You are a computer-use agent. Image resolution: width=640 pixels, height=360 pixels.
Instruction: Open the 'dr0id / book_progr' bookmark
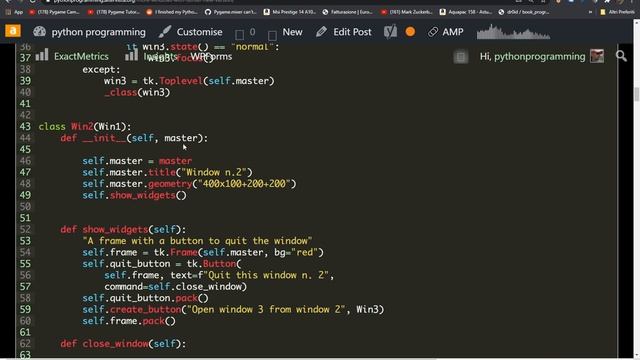[x=524, y=12]
